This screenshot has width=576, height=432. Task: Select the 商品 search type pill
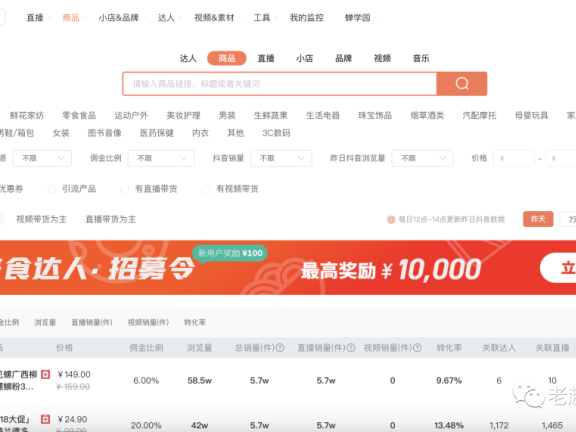pyautogui.click(x=227, y=58)
